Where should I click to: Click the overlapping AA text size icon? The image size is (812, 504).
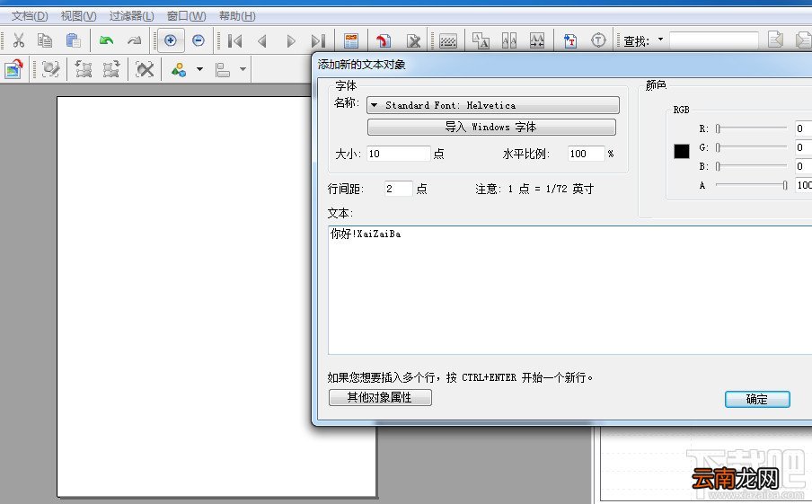(x=481, y=40)
